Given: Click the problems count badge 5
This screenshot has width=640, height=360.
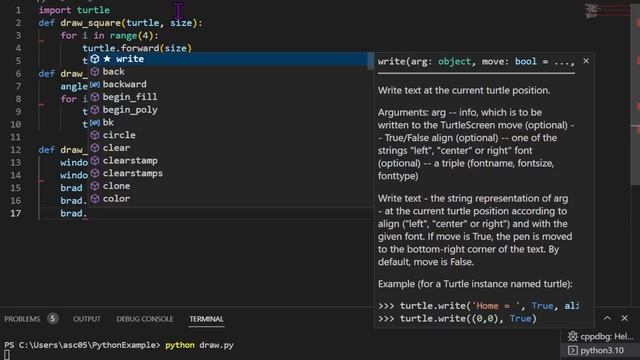Looking at the screenshot, I should tap(53, 318).
